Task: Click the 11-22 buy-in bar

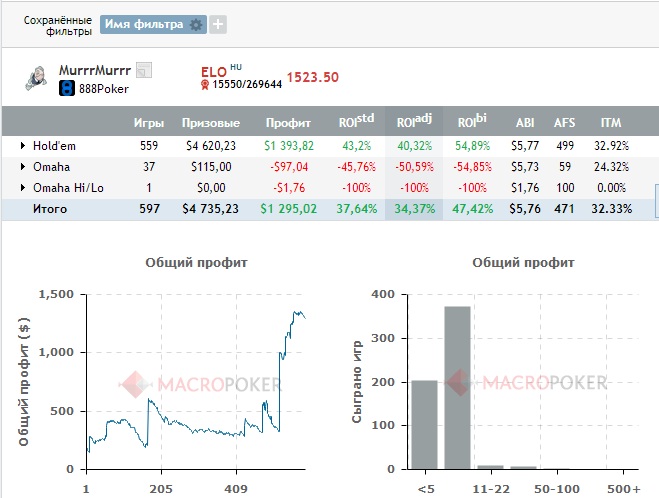Action: point(490,467)
